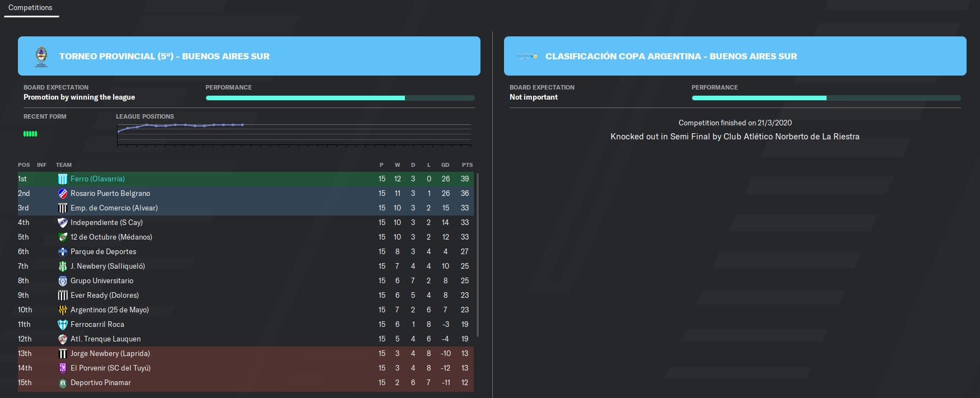Click the Torneo Provincial performance progress bar
This screenshot has width=980, height=398.
[340, 98]
